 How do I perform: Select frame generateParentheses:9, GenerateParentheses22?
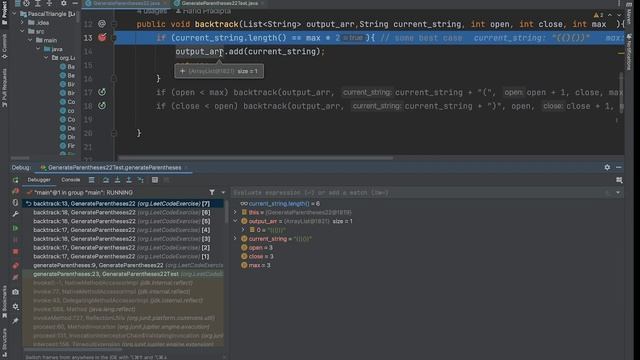(122, 265)
